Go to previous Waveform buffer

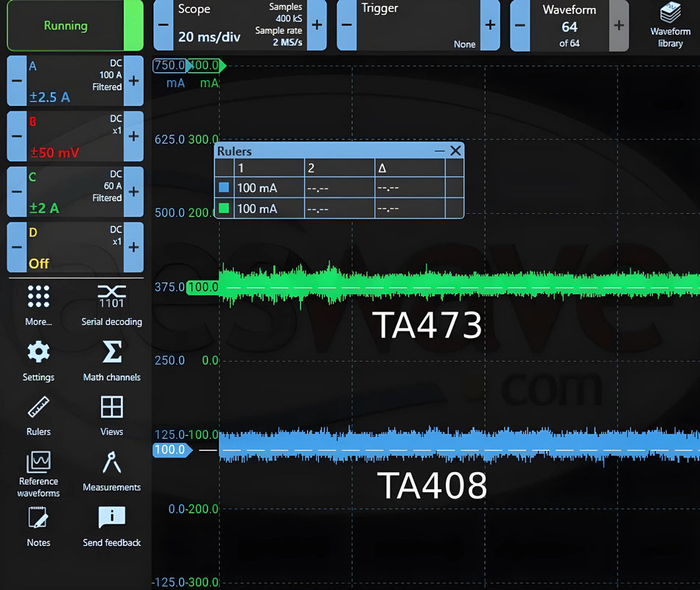point(520,25)
